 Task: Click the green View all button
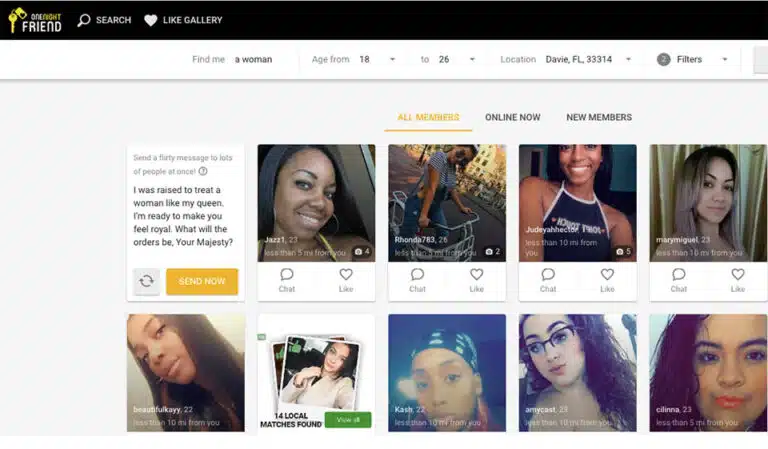[348, 420]
